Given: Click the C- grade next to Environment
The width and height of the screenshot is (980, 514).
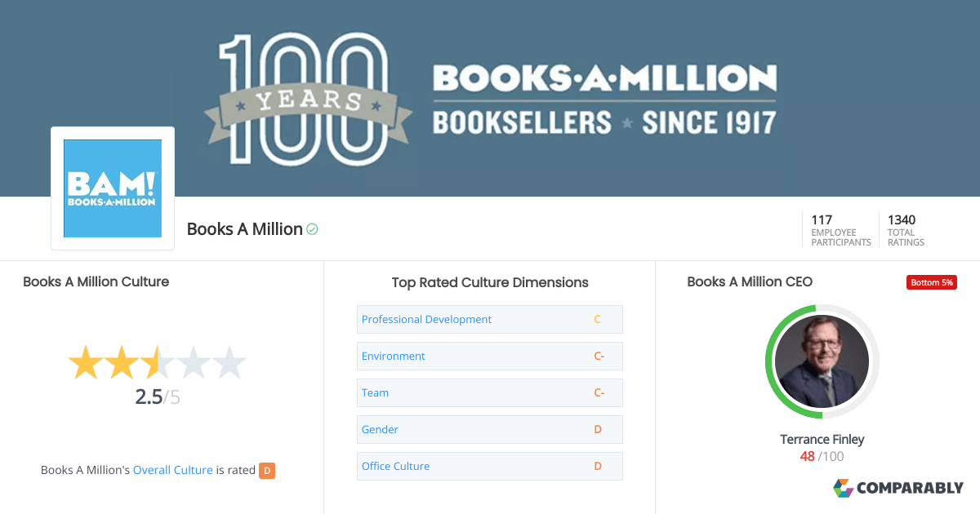Looking at the screenshot, I should point(599,356).
